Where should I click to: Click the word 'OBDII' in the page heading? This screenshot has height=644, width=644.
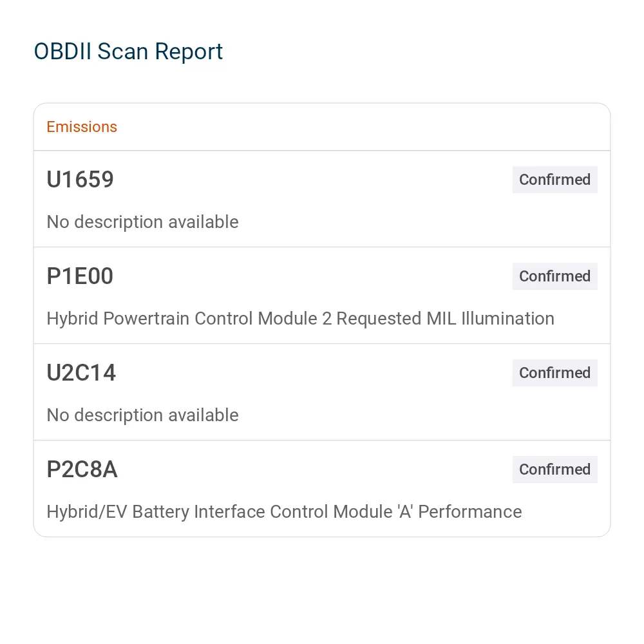(62, 52)
